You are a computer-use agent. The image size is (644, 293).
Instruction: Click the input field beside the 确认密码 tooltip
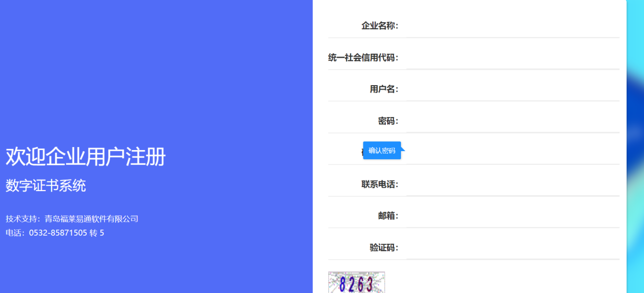513,152
